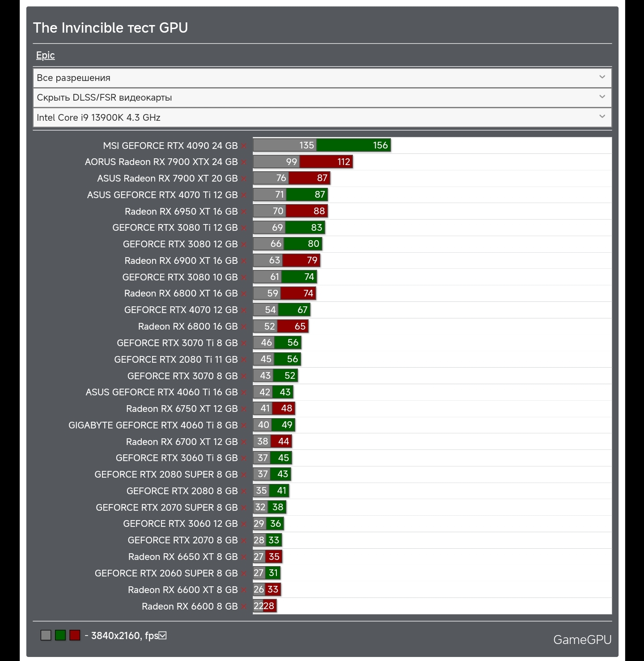
Task: Click the red 28 value for RX 6600
Action: [269, 606]
